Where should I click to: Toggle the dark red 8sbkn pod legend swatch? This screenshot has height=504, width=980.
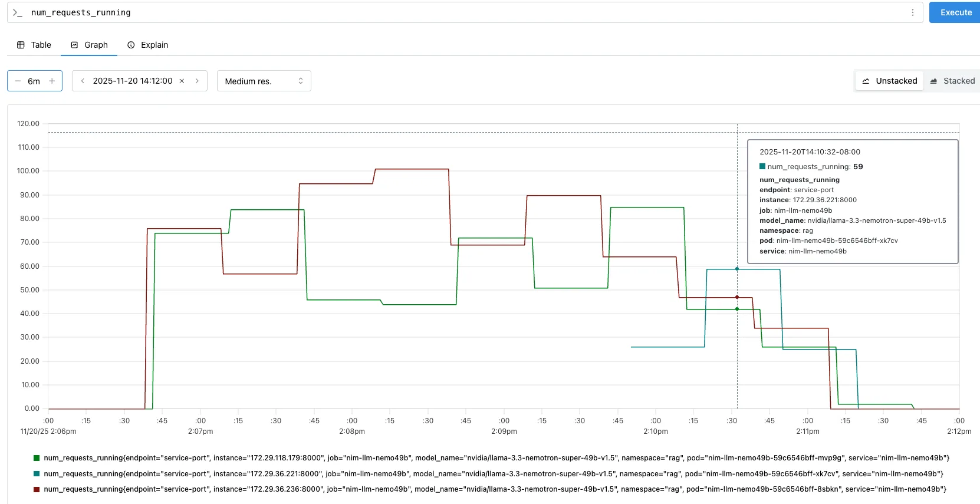(37, 489)
